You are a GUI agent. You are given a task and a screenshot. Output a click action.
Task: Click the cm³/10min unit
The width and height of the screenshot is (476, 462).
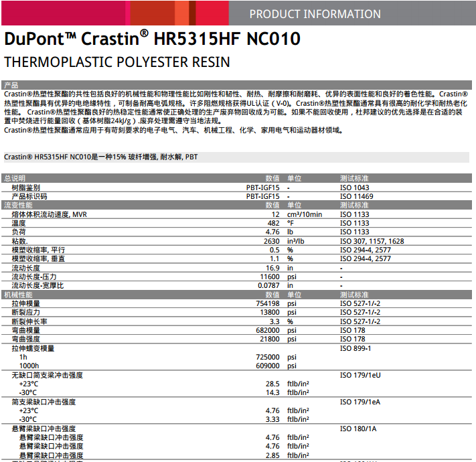pyautogui.click(x=305, y=214)
